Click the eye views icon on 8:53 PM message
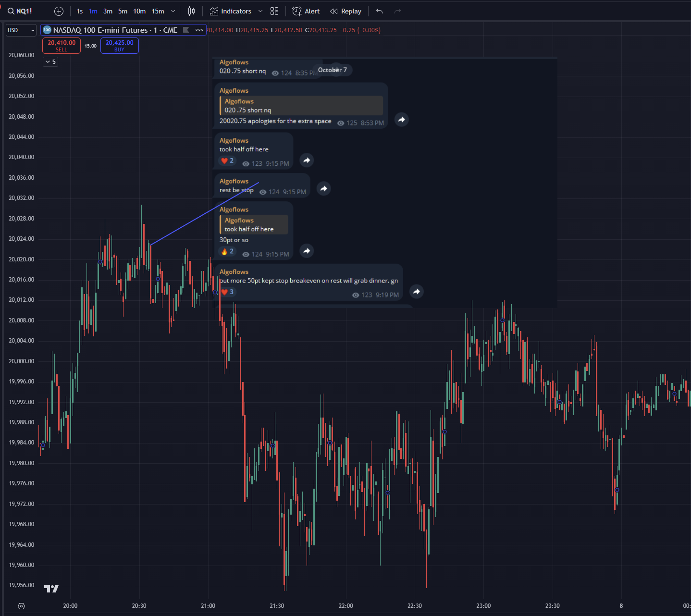The image size is (691, 616). click(341, 123)
